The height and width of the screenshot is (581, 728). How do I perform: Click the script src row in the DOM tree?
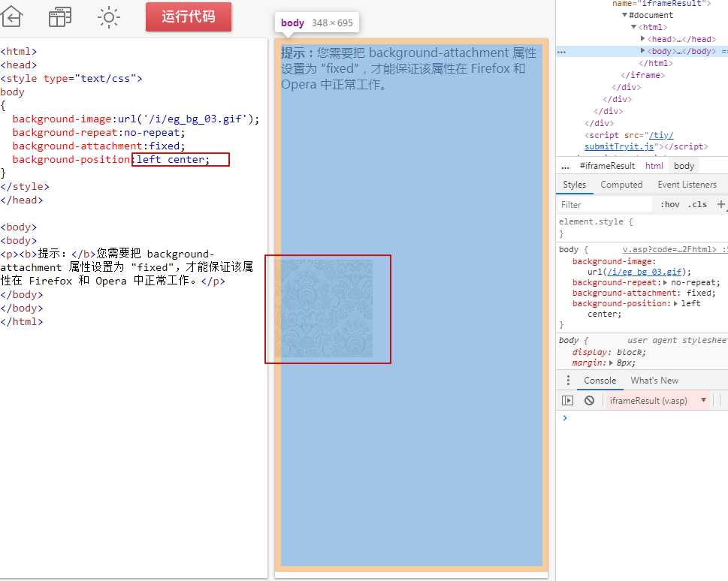click(646, 140)
